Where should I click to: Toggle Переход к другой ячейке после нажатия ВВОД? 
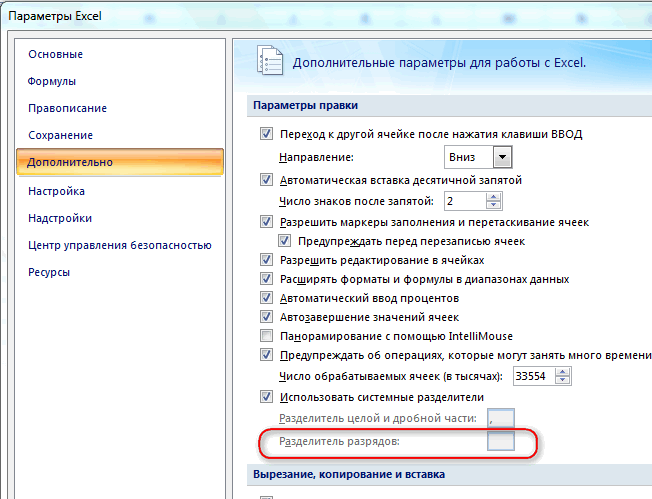266,134
